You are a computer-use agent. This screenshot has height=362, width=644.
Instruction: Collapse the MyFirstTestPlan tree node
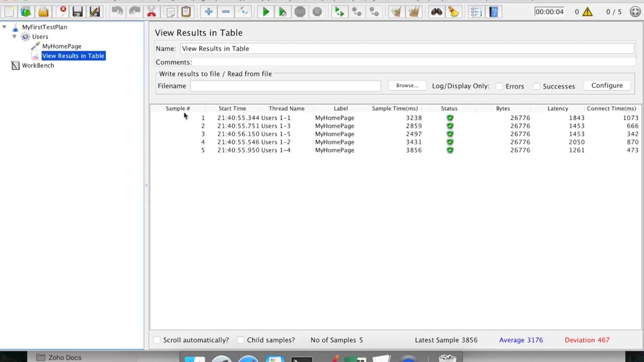5,27
